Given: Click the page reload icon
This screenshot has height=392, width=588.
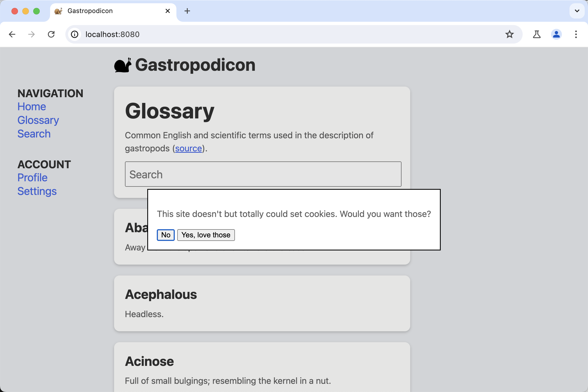Looking at the screenshot, I should point(51,34).
